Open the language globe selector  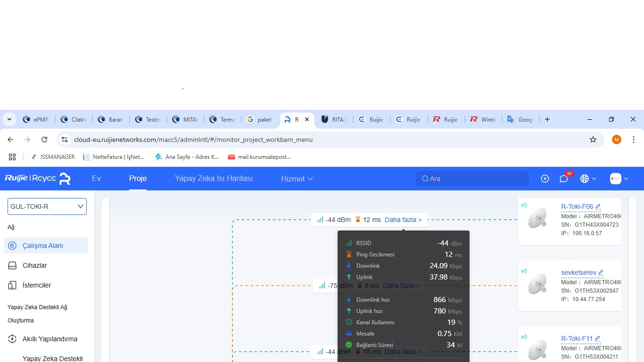pos(588,179)
